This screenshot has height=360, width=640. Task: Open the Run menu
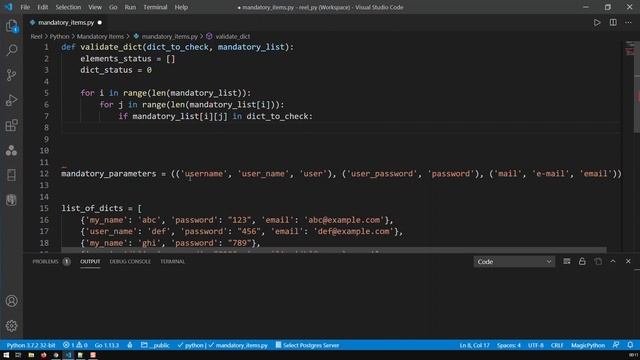[130, 7]
